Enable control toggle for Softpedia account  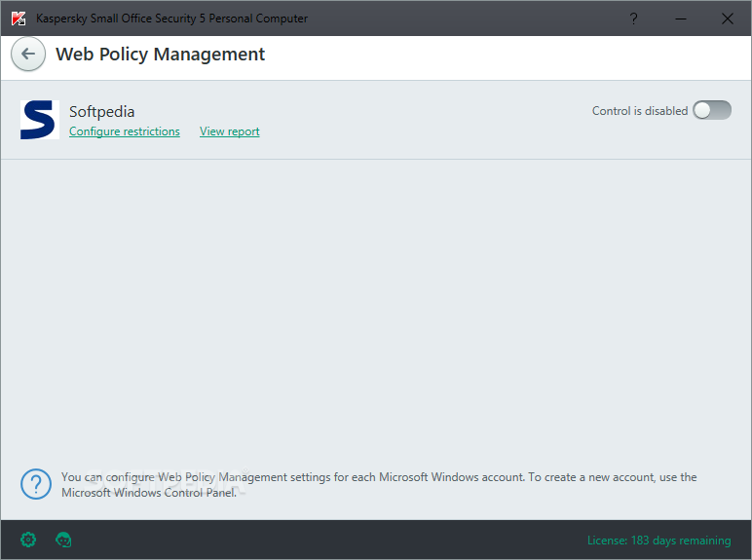pos(712,110)
